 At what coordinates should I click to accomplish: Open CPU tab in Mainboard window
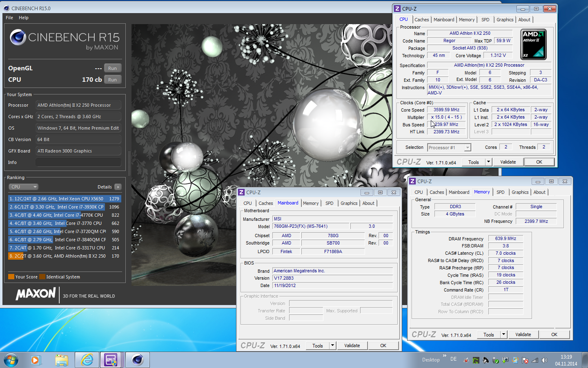248,203
